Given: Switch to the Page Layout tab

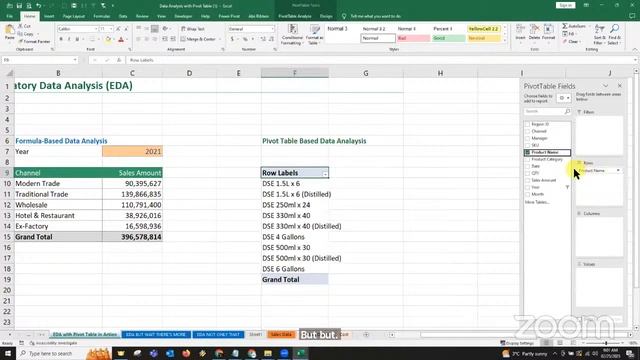Looking at the screenshot, I should (x=74, y=16).
